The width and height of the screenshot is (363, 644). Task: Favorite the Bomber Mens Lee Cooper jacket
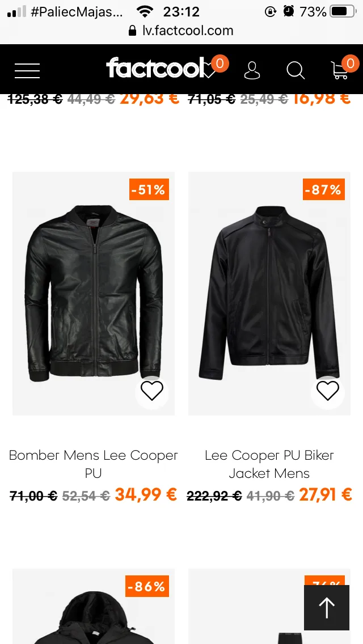coord(152,391)
